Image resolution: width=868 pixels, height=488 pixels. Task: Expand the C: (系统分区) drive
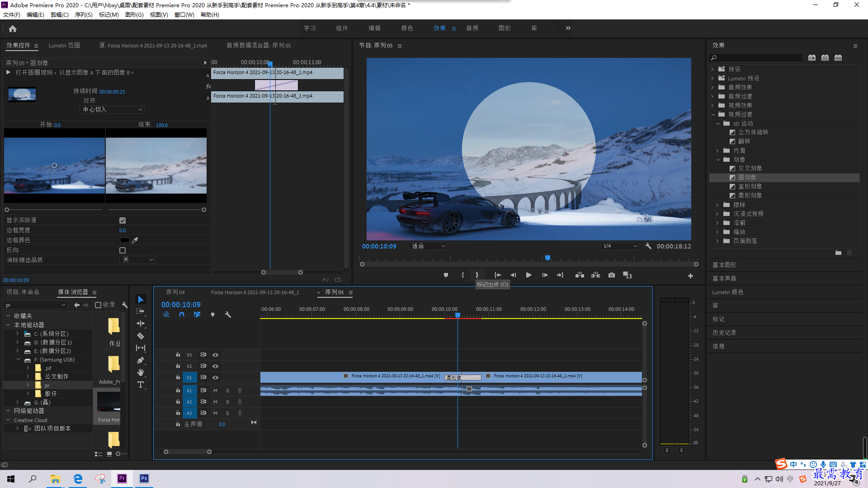coord(18,333)
